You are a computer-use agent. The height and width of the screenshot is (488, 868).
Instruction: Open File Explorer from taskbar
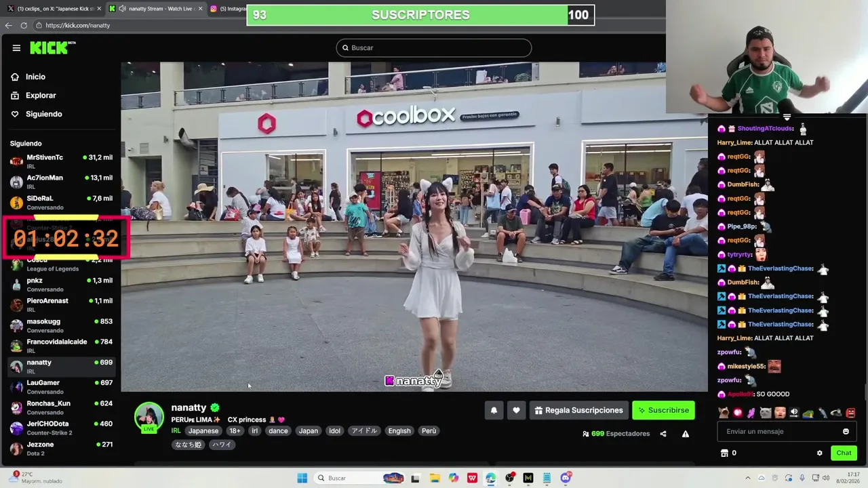point(435,478)
